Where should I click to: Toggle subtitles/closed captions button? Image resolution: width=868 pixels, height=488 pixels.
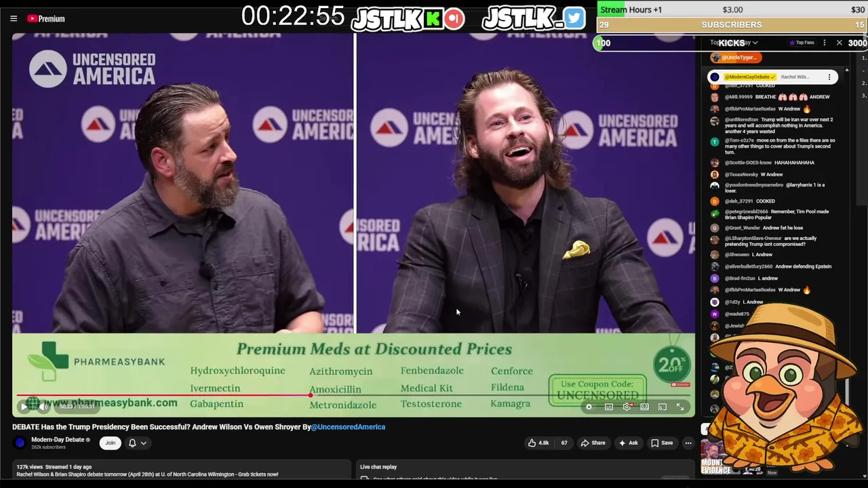609,407
